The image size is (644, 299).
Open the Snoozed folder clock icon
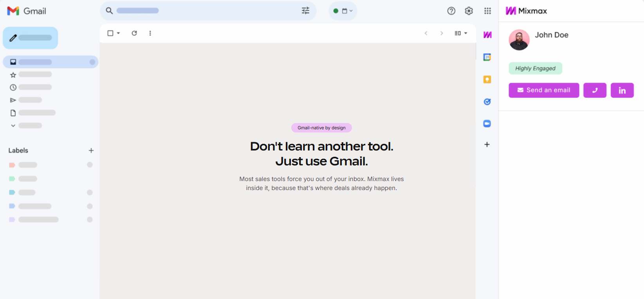(x=13, y=87)
